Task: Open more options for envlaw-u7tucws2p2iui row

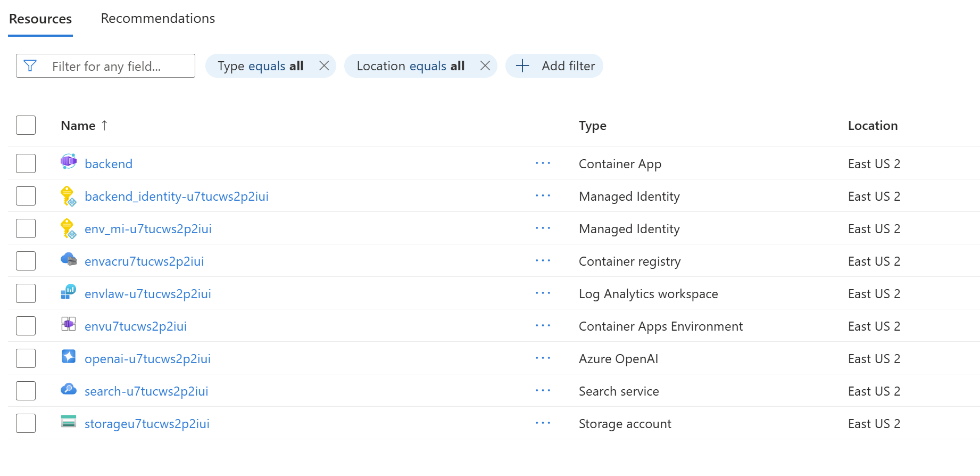Action: 543,293
